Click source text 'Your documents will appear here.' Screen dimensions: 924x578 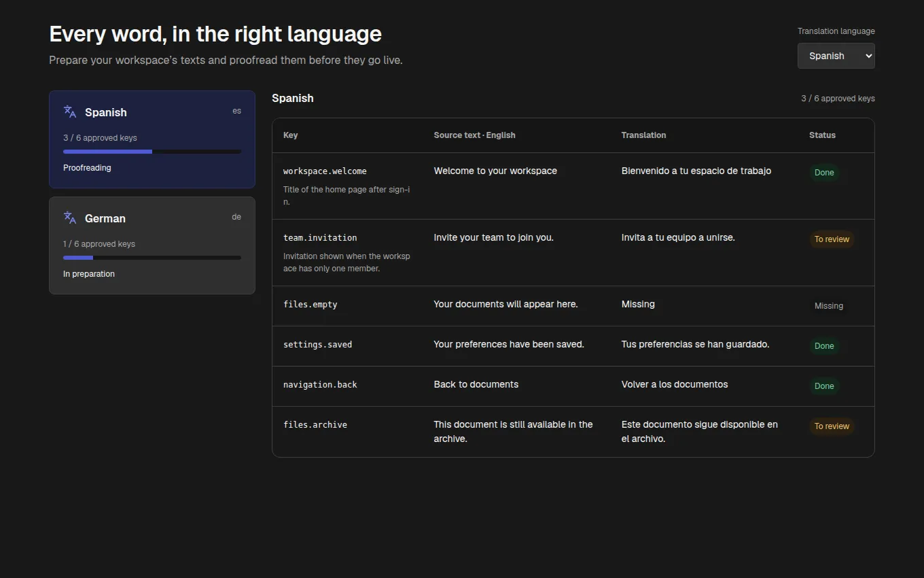click(x=506, y=304)
